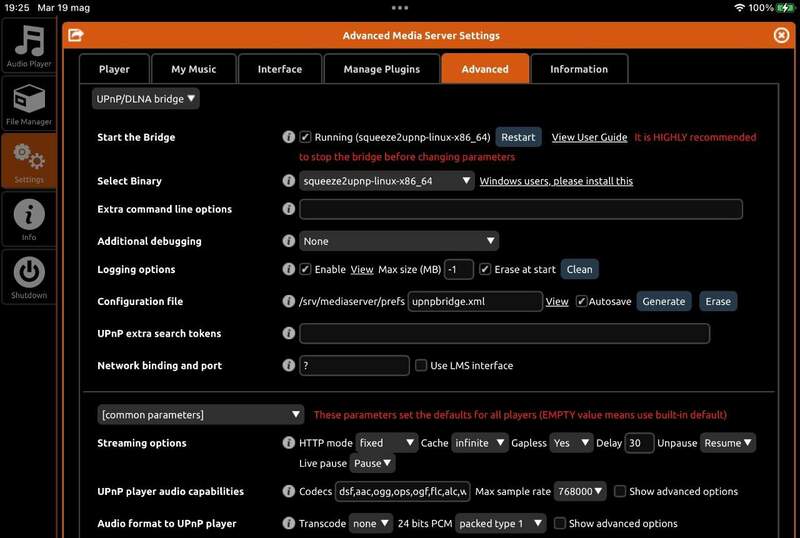Show info for Network binding and port
This screenshot has width=800, height=538.
(x=289, y=365)
